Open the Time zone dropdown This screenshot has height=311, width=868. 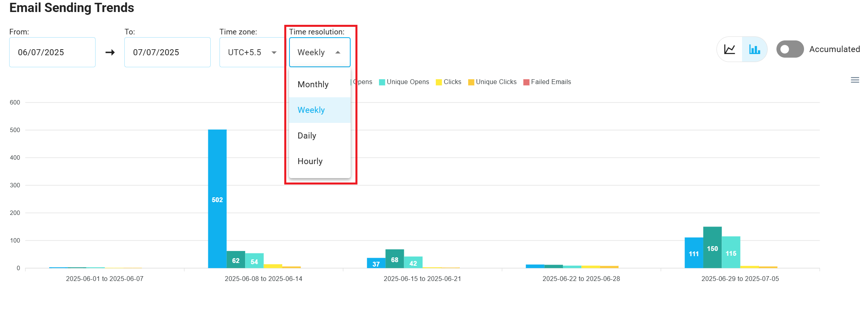[252, 52]
